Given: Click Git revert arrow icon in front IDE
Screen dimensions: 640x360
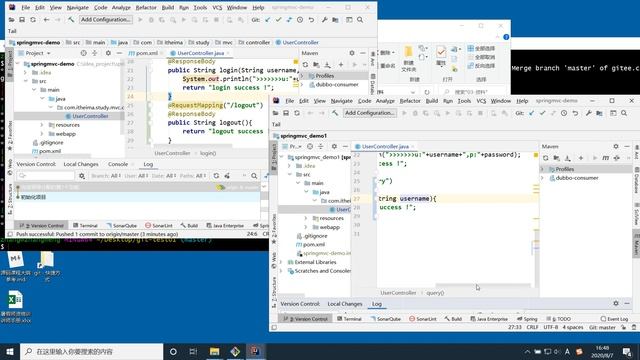Looking at the screenshot, I should pos(575,113).
